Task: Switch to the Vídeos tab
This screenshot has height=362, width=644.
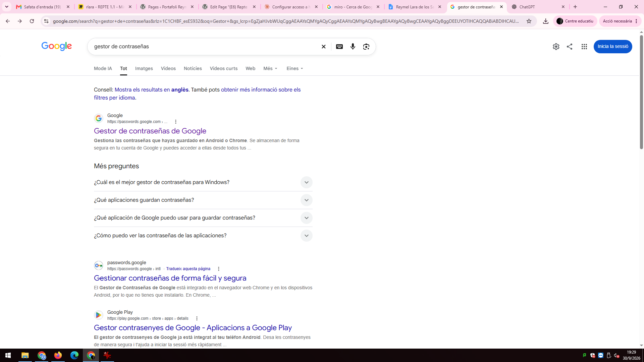Action: 168,68
